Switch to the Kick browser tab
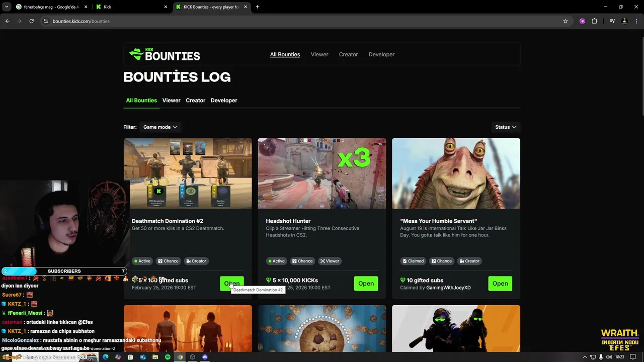The image size is (644, 362). click(132, 7)
